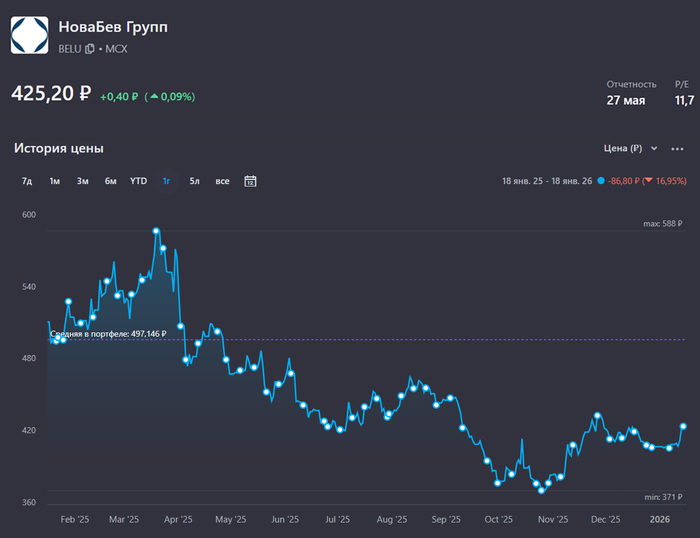700x538 pixels.
Task: Click the P/E 11,7 indicator
Action: 684,100
